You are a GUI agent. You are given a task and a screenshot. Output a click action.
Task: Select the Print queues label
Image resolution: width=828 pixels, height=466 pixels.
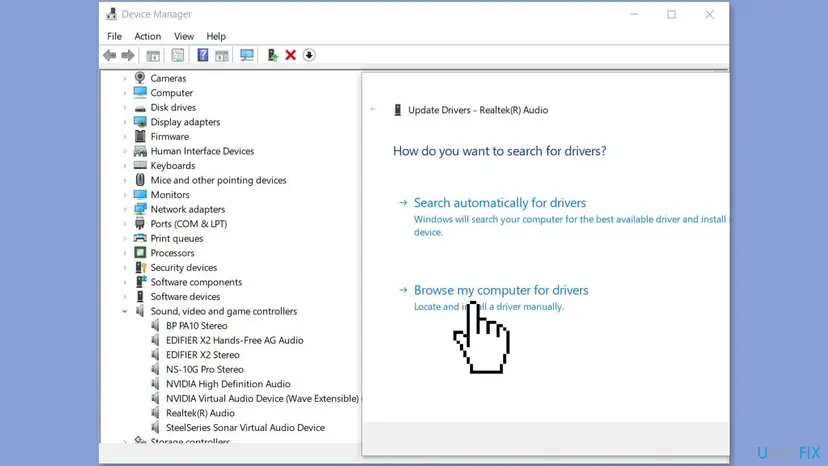pyautogui.click(x=177, y=238)
